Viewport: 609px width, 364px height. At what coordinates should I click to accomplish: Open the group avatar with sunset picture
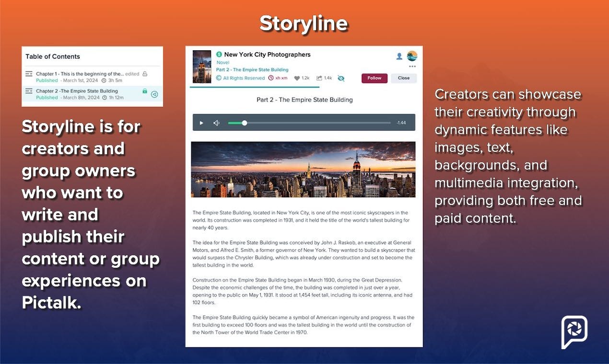412,56
